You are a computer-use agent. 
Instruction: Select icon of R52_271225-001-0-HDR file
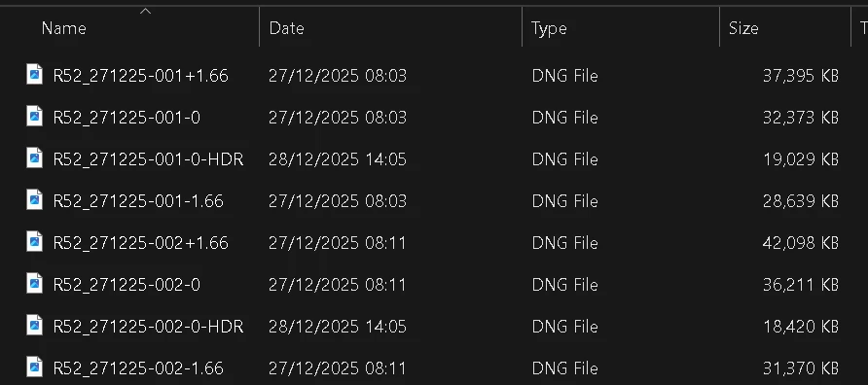pos(34,158)
